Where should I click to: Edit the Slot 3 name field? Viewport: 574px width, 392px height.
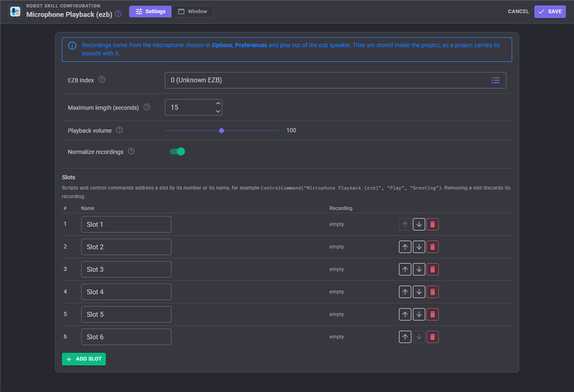126,269
